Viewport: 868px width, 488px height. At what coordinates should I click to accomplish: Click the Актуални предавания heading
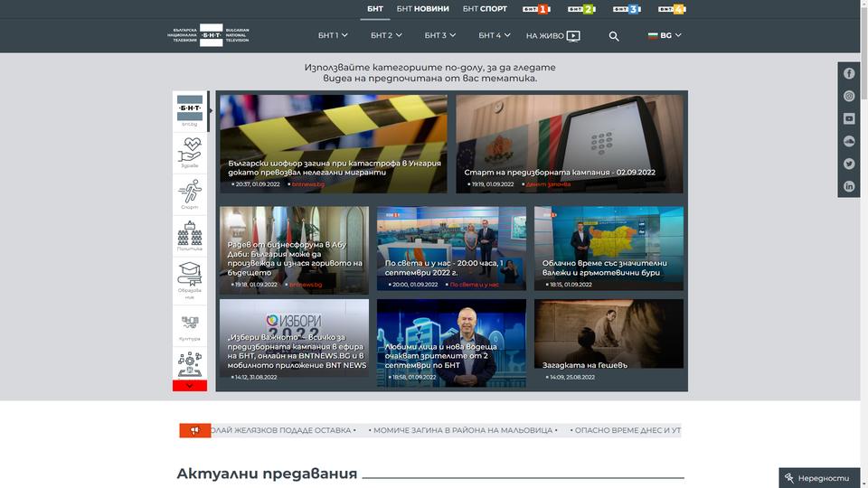(x=267, y=474)
